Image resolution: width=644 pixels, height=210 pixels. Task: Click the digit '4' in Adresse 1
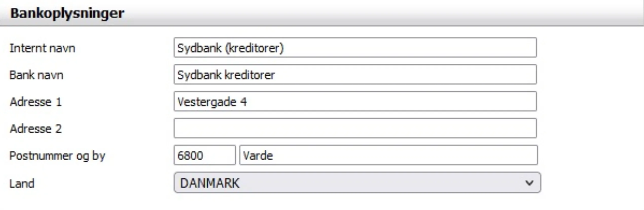click(243, 102)
